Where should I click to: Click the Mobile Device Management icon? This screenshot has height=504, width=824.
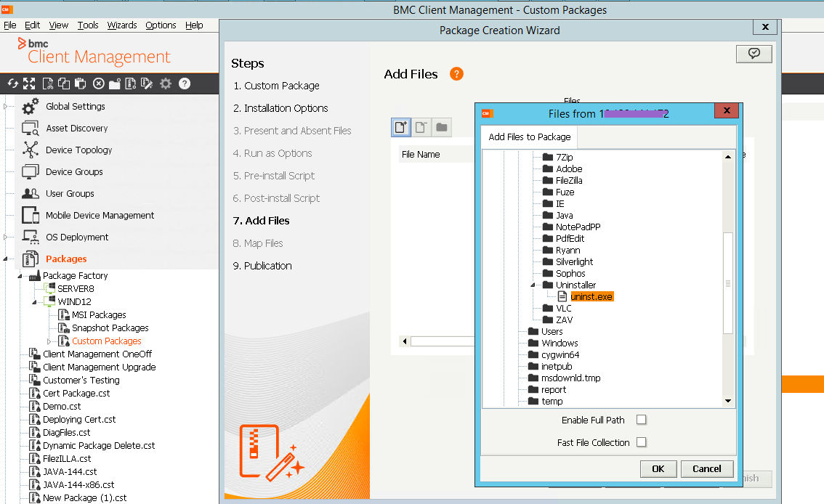coord(30,215)
